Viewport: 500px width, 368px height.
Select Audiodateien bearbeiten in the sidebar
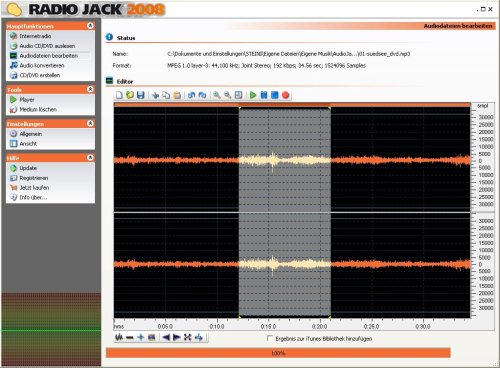50,56
